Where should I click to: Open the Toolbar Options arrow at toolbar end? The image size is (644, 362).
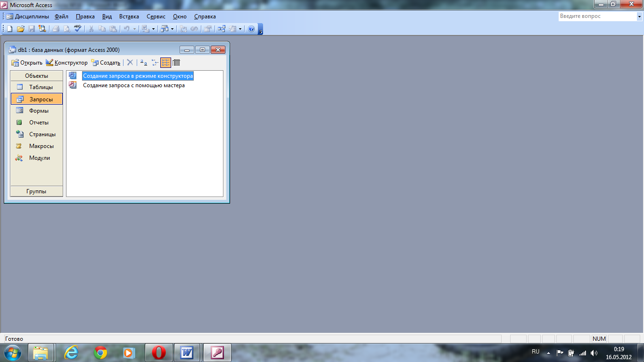(x=260, y=29)
